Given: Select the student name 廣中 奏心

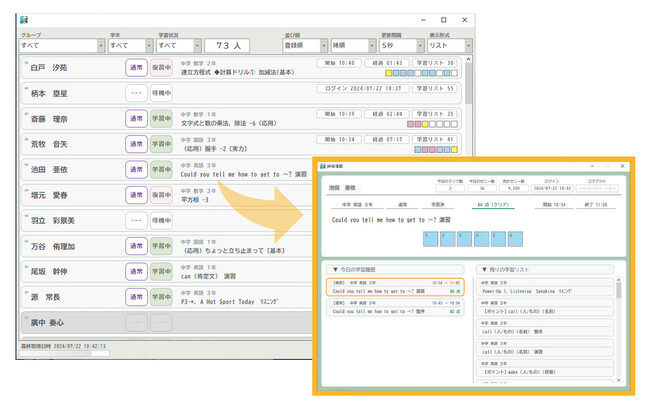Looking at the screenshot, I should [x=47, y=322].
